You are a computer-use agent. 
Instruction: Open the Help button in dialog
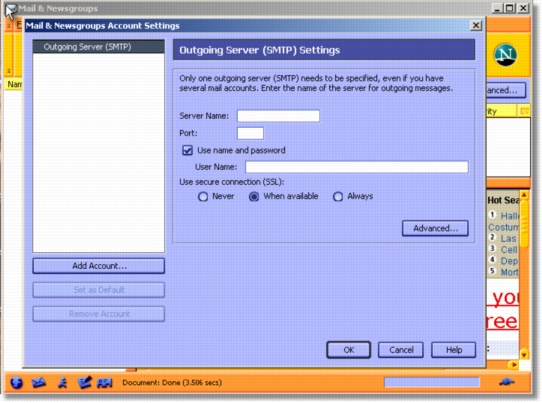point(454,350)
